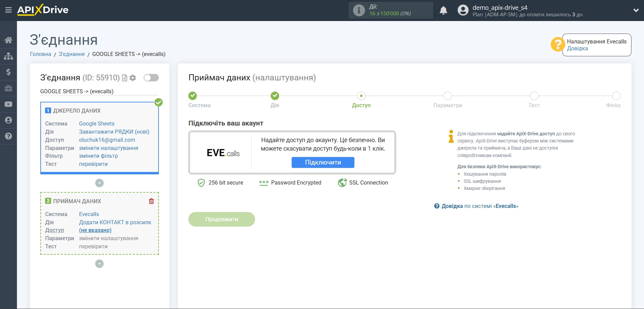Screen dimensions: 644x309
Task: Click the briefcase icon in sidebar
Action: 8,88
